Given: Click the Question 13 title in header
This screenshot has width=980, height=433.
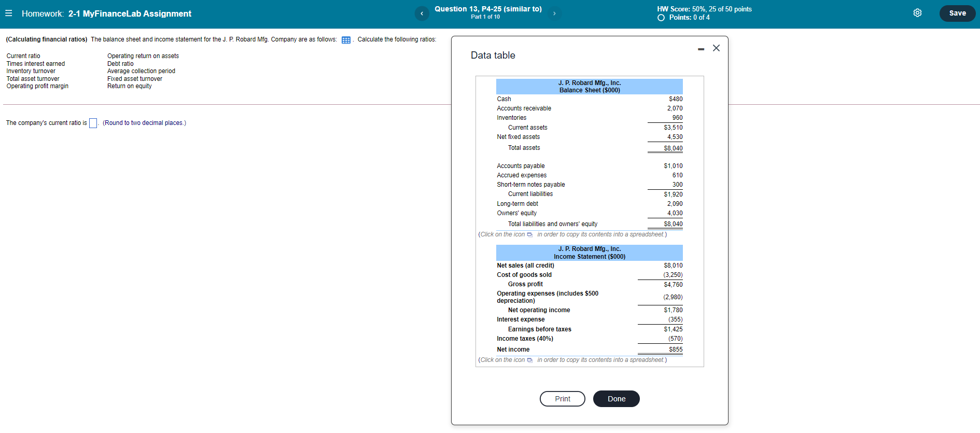Looking at the screenshot, I should pos(488,9).
